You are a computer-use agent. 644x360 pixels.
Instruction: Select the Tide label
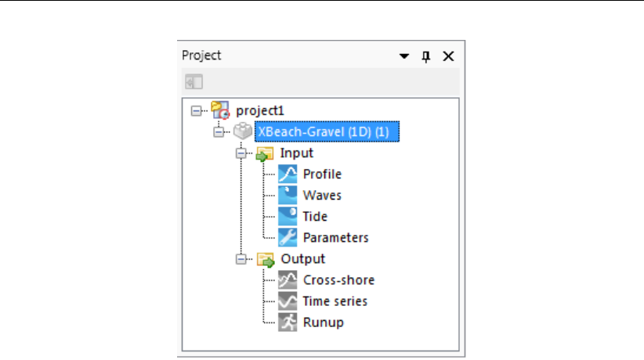pos(315,216)
